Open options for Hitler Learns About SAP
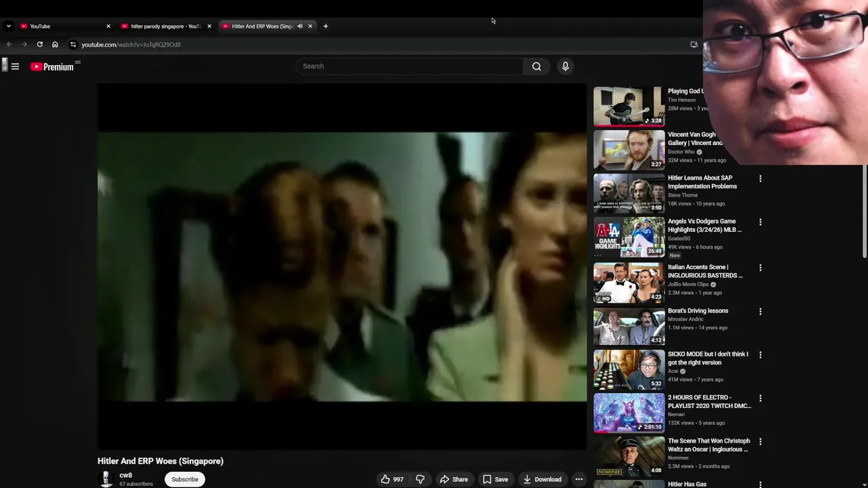Screen dimensions: 868x488 click(760, 179)
